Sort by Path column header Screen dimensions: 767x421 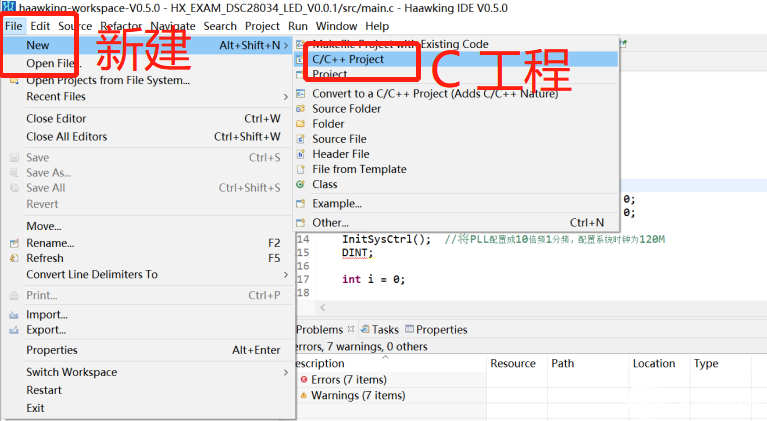coord(563,363)
